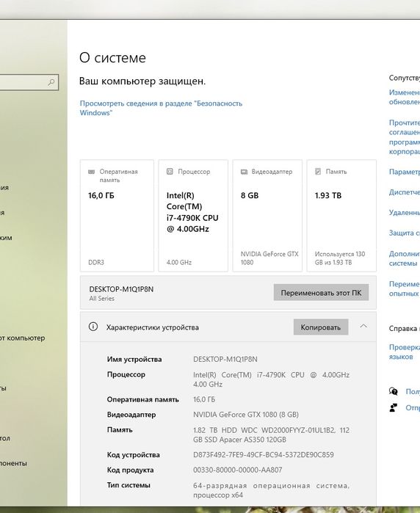Click the sidebar search input field
Screen dimensions: 420x513
pos(28,82)
